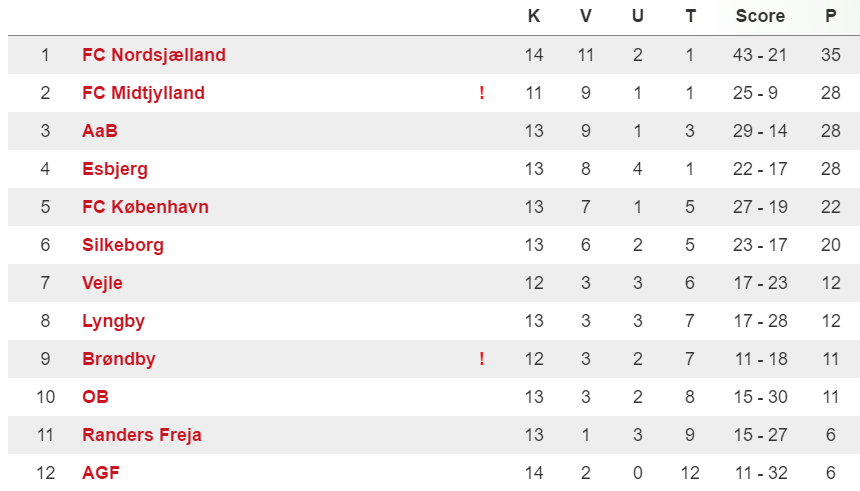Open the Randers Freja team link
The height and width of the screenshot is (491, 860).
[142, 435]
